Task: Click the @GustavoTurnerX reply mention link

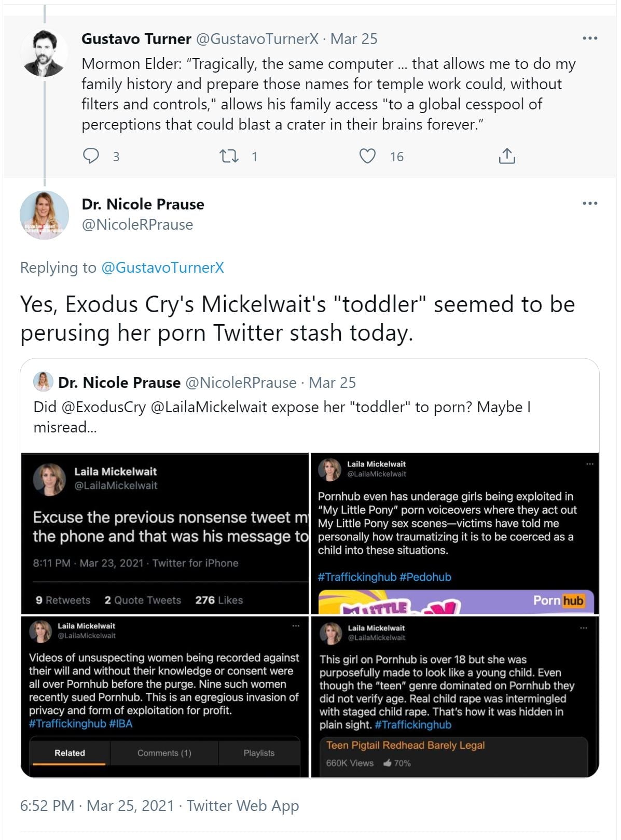Action: tap(162, 268)
